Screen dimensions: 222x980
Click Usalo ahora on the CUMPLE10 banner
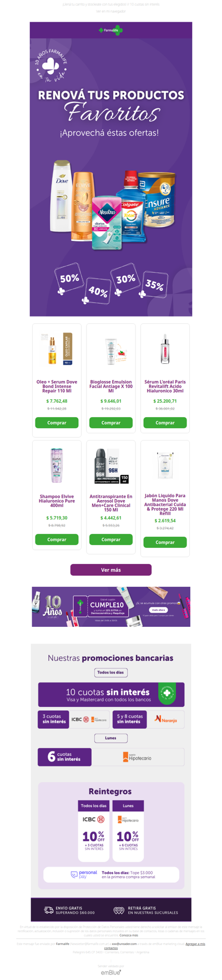pyautogui.click(x=159, y=610)
